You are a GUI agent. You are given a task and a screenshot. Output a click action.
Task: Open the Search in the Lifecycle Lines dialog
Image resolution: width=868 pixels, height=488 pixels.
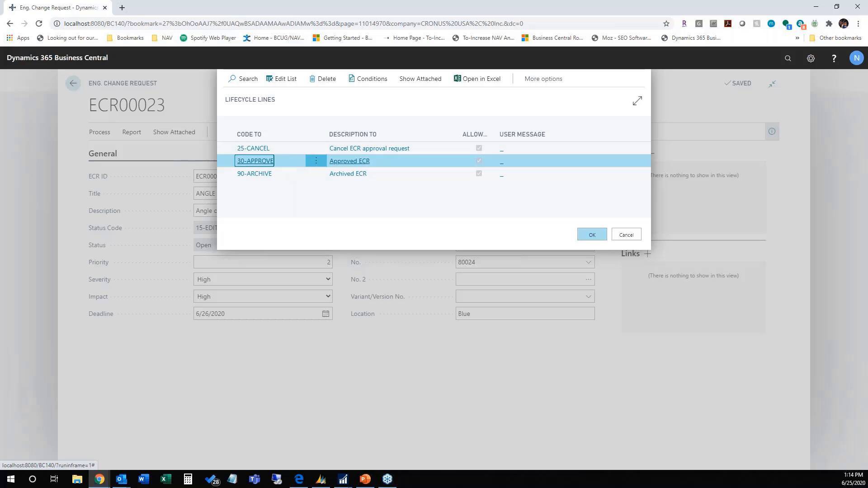point(243,79)
